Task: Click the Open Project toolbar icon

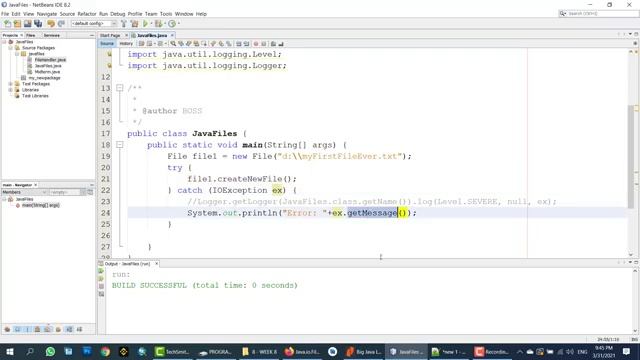Action: tap(27, 24)
